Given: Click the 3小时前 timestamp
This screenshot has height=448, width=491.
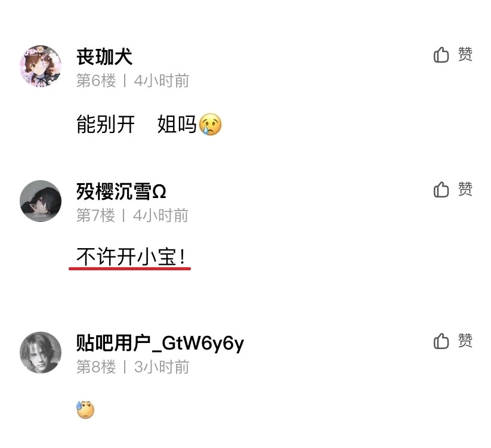Looking at the screenshot, I should coord(162,367).
